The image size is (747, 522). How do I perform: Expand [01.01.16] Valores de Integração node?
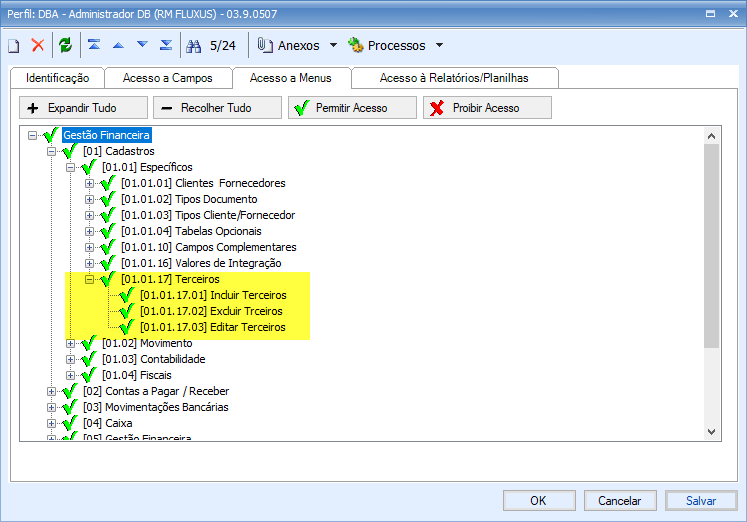[x=89, y=263]
